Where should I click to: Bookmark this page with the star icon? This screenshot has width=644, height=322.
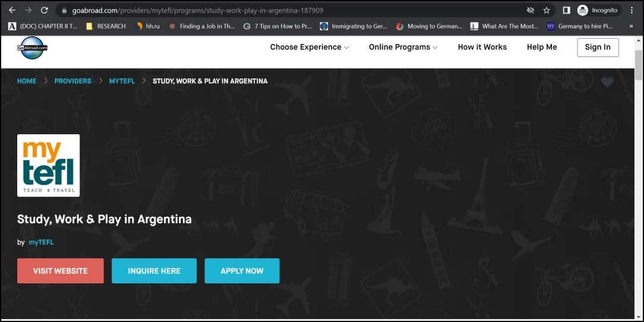pos(546,10)
